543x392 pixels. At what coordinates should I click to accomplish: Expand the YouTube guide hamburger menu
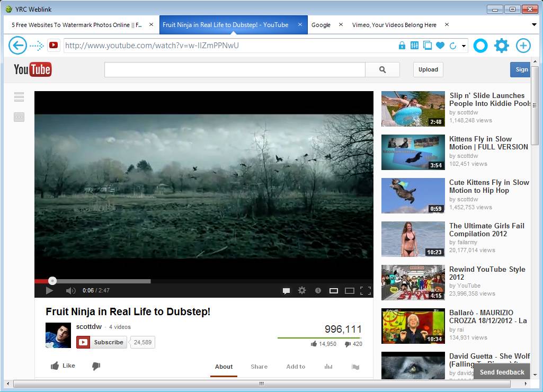pyautogui.click(x=19, y=97)
